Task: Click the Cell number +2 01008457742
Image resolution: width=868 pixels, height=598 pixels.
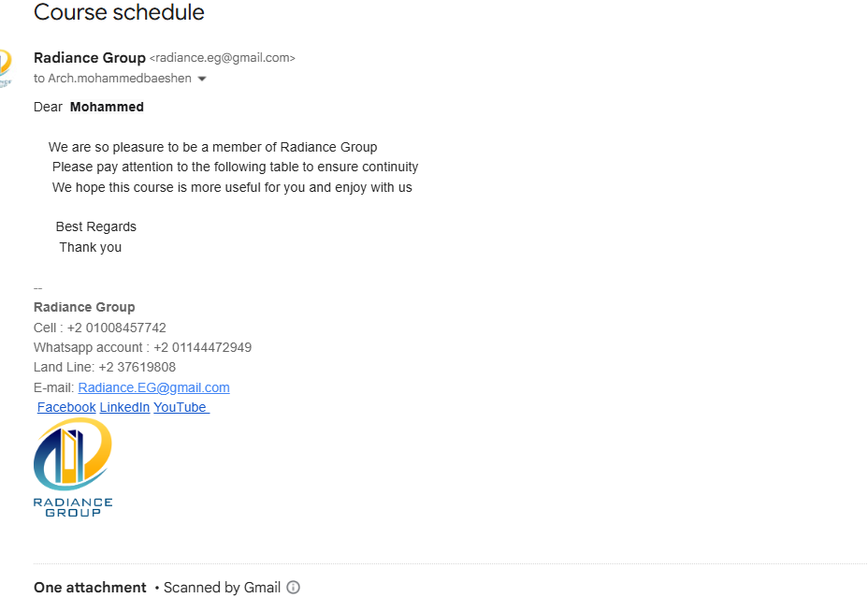Action: pos(117,328)
